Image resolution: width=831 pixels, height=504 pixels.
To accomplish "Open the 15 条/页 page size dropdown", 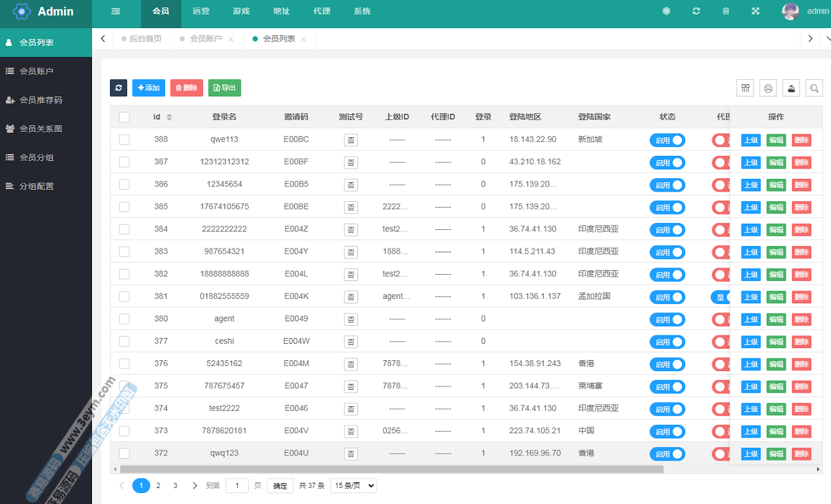I will (x=353, y=485).
